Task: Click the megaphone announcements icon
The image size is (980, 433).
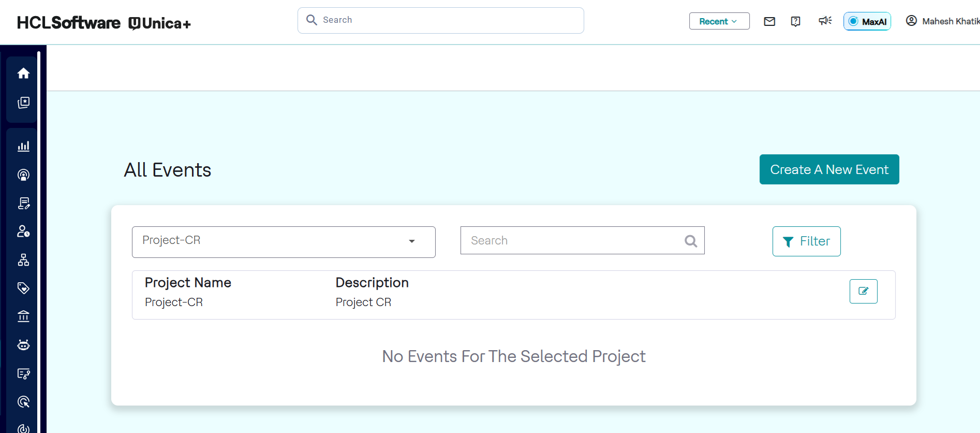Action: tap(825, 21)
